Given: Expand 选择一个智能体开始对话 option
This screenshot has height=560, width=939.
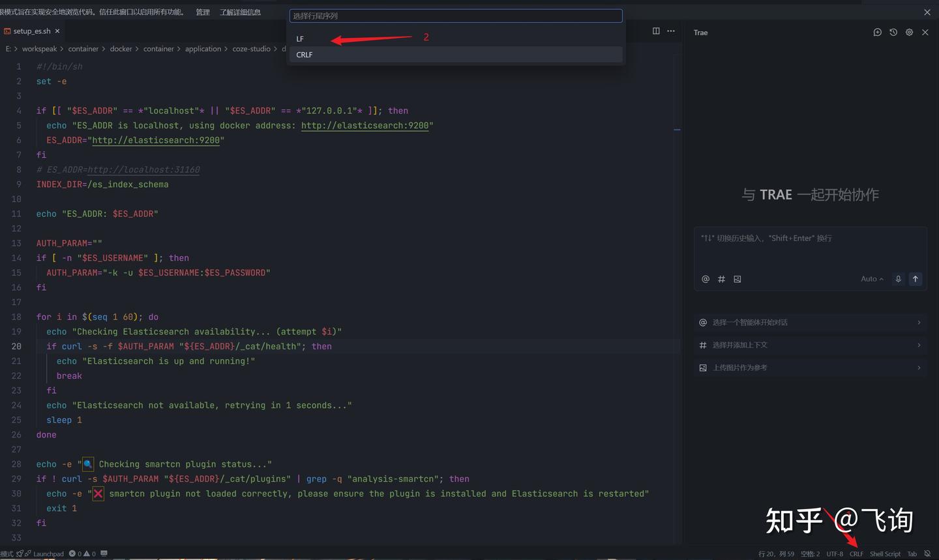Looking at the screenshot, I should (810, 322).
